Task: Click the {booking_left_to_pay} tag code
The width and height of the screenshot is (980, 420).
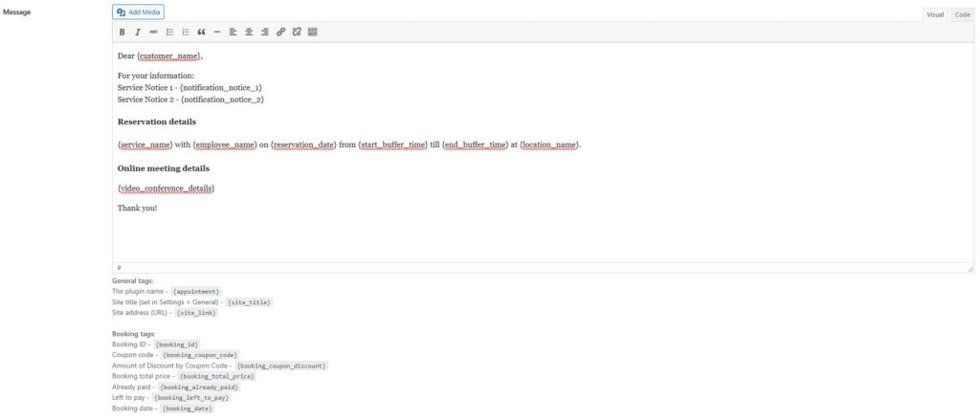Action: (191, 397)
